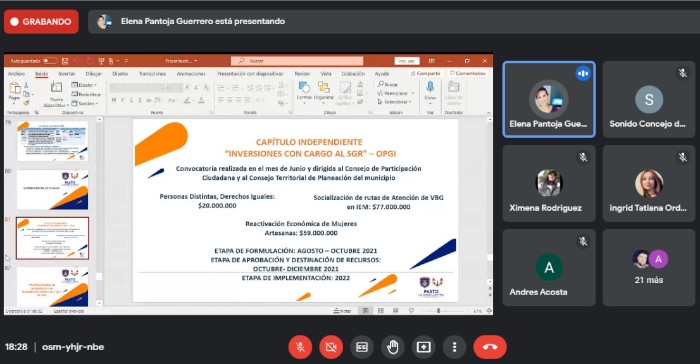Select slide 82 thumbnail
The image size is (700, 364).
coord(52,287)
